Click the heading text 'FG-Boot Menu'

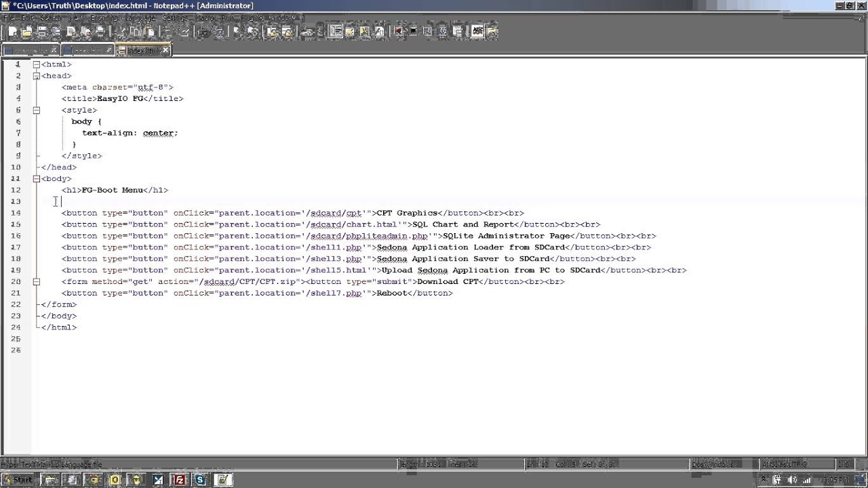tap(112, 190)
